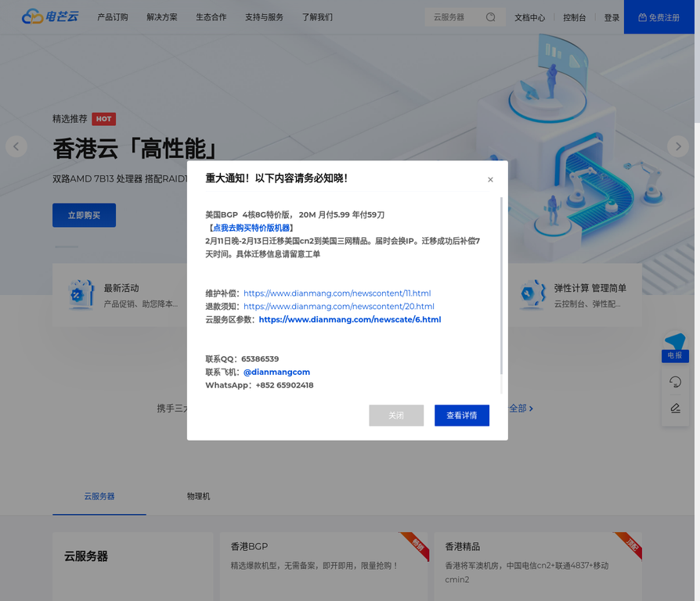This screenshot has width=700, height=601.
Task: Click the 查看详情 button in dialog
Action: pos(462,416)
